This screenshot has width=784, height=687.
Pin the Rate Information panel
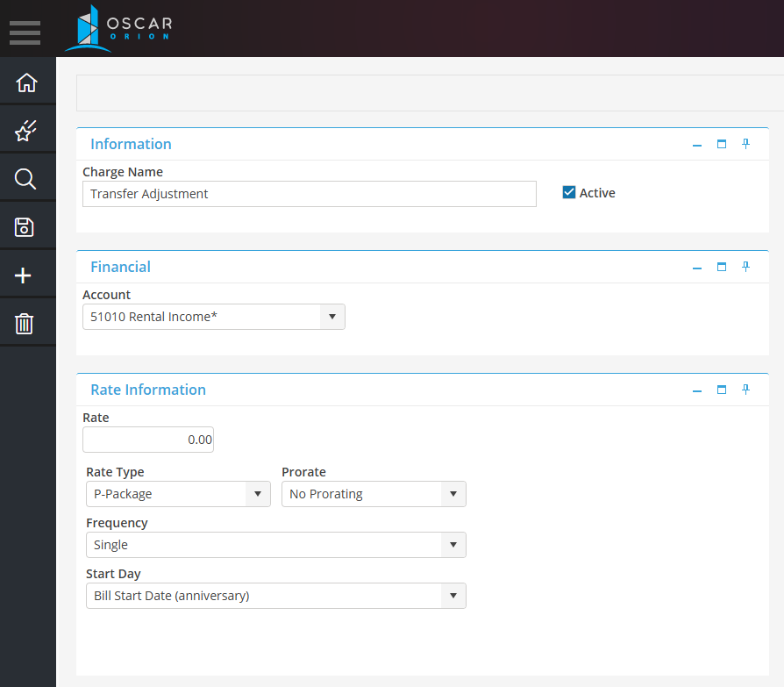[746, 390]
